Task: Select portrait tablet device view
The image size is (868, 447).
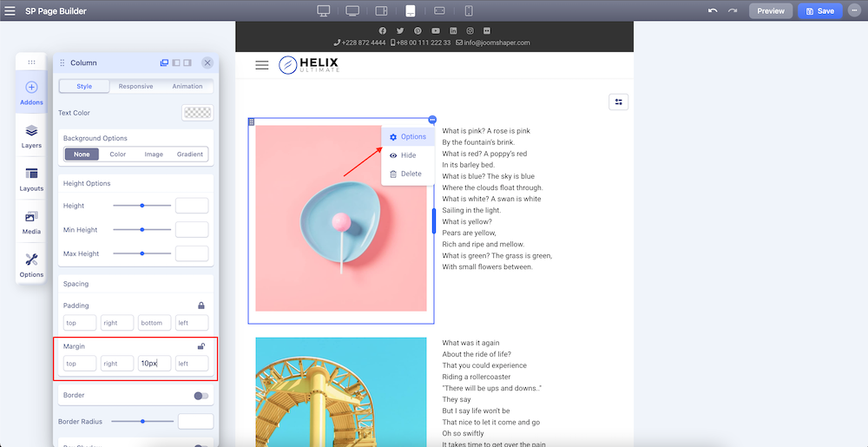Action: point(411,10)
